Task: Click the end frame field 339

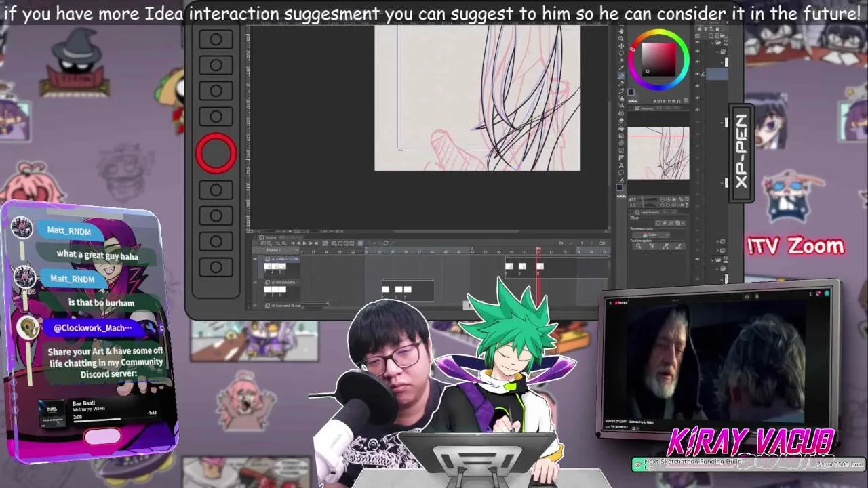Action: click(601, 243)
